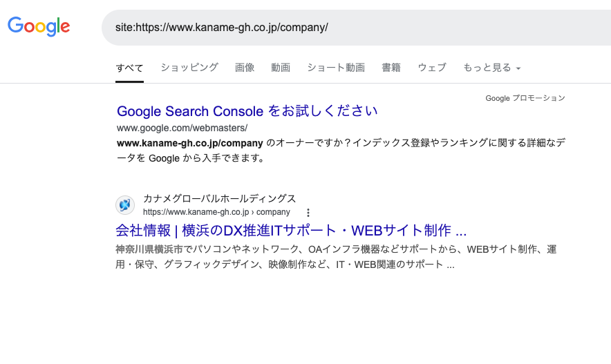Screen dimensions: 611x364
Task: Select the 書籍 tab
Action: pos(391,68)
